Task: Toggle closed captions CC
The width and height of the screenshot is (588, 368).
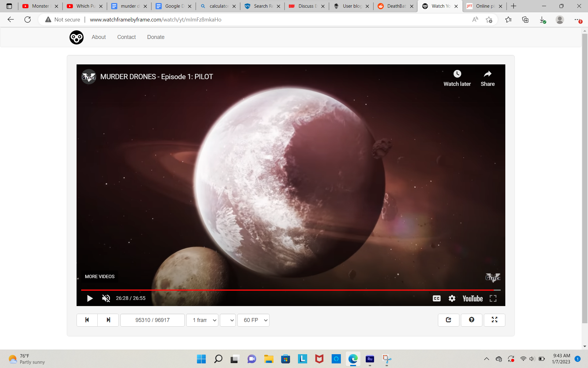Action: pos(436,298)
